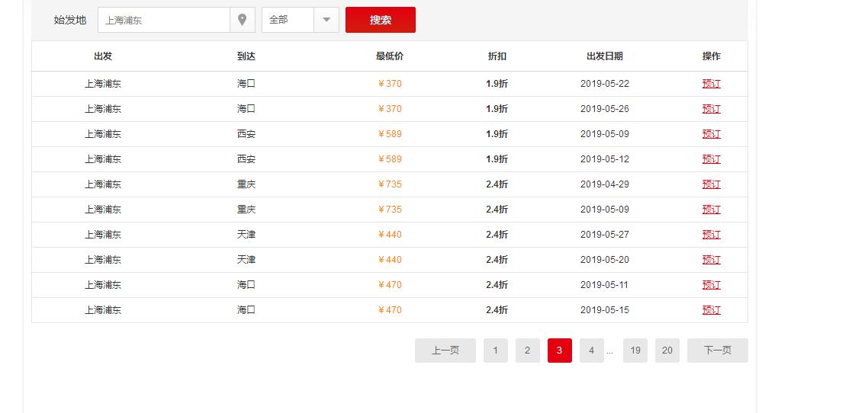Go to previous page with 上一页

[445, 351]
